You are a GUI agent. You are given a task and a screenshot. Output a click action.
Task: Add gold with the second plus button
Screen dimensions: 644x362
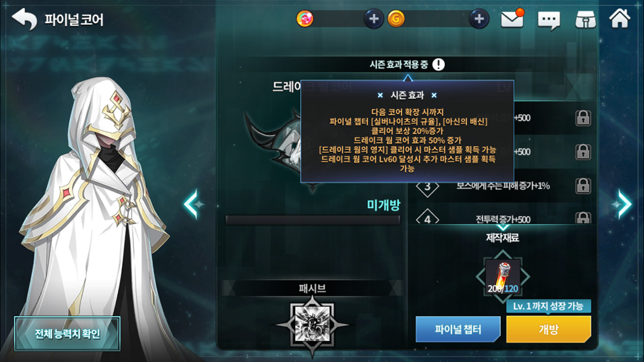click(x=479, y=19)
